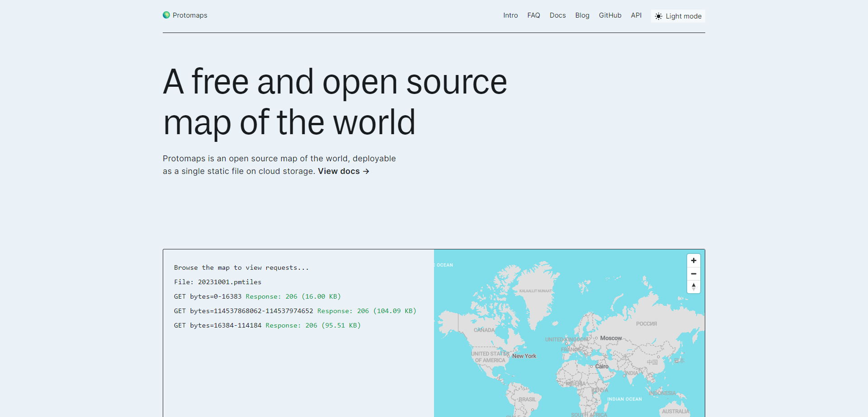Visit the GitHub repository link
The image size is (868, 417).
(610, 15)
